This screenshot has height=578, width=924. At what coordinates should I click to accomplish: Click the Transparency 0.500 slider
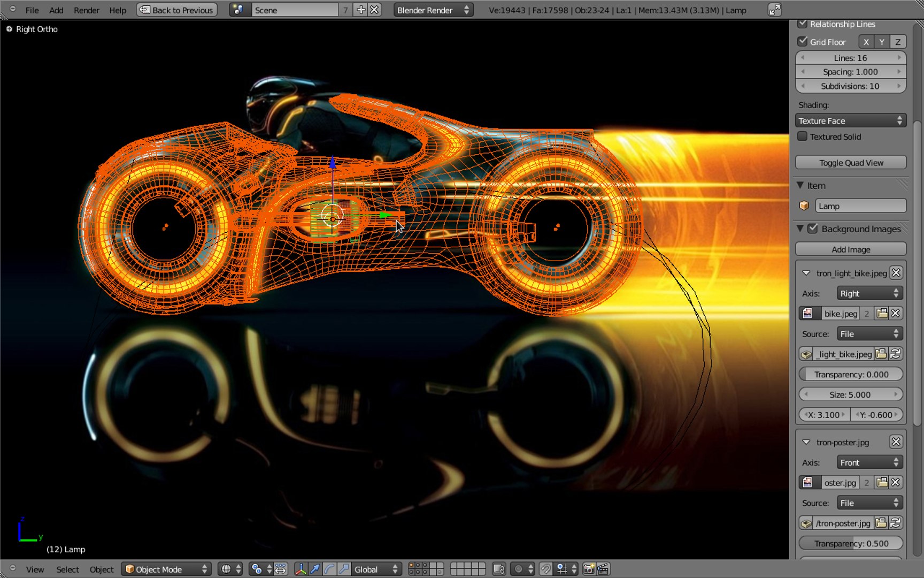click(x=851, y=543)
